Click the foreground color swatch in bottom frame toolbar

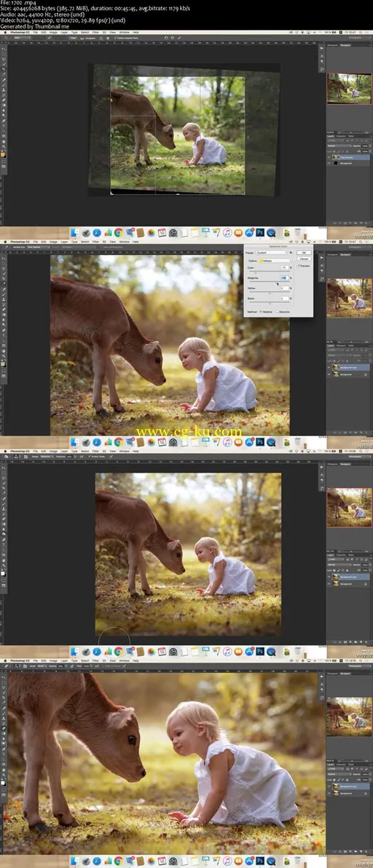[x=4, y=781]
